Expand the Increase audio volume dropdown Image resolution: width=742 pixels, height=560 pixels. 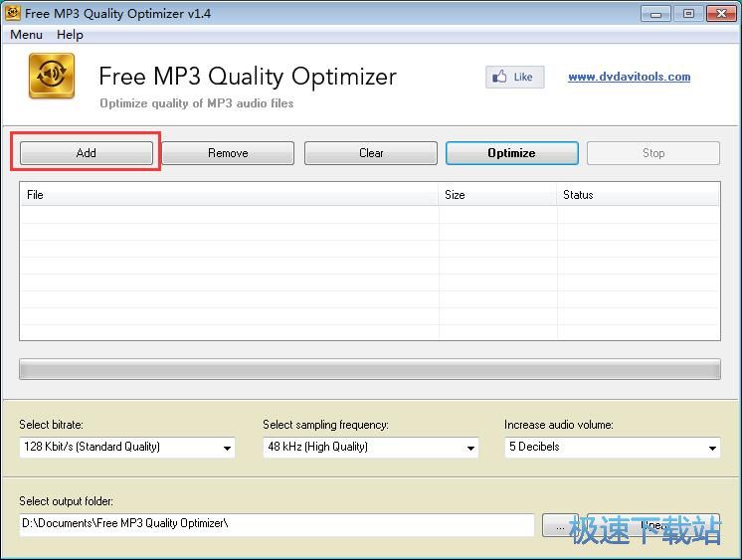point(613,448)
